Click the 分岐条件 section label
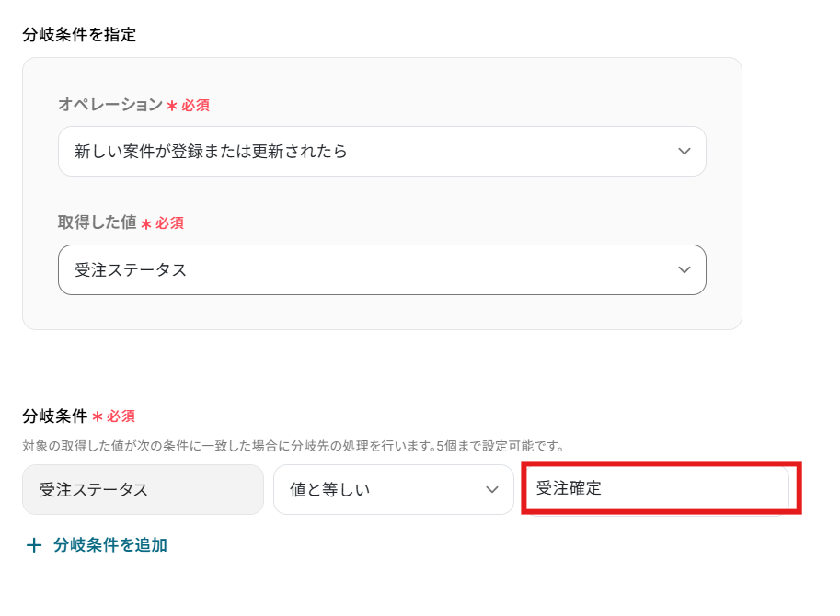Screen dimensions: 840x616 point(55,416)
